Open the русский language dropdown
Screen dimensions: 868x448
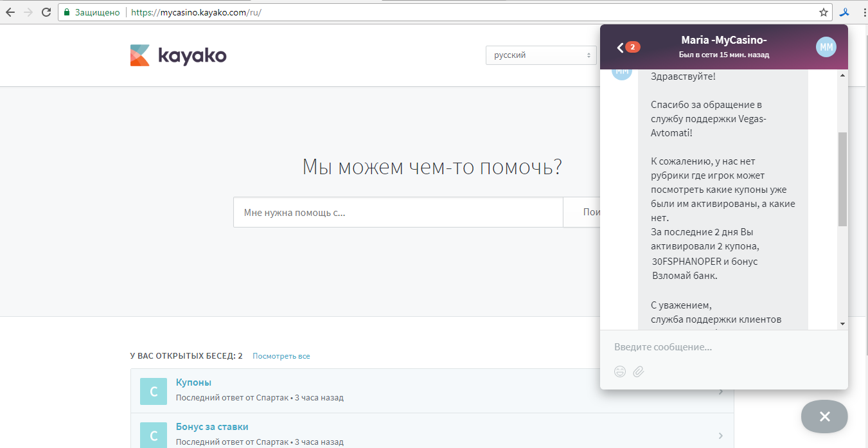click(541, 55)
